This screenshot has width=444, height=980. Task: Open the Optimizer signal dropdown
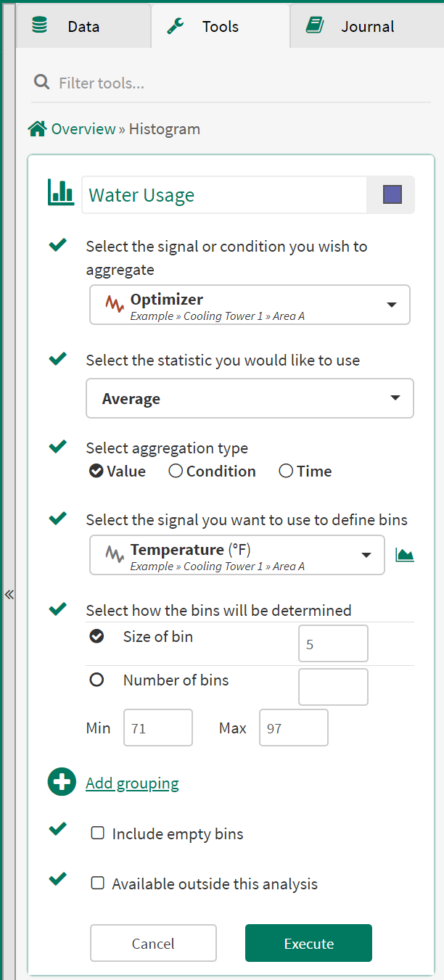(x=250, y=305)
